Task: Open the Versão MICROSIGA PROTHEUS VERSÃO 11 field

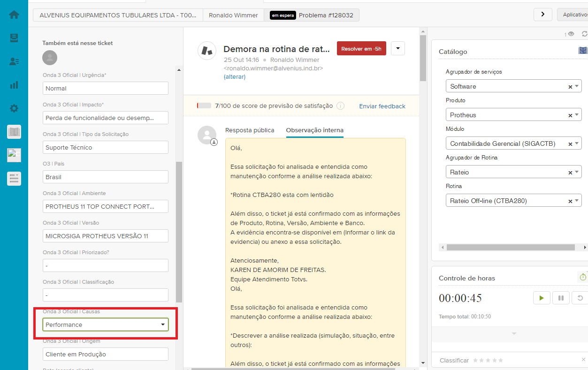Action: tap(106, 236)
